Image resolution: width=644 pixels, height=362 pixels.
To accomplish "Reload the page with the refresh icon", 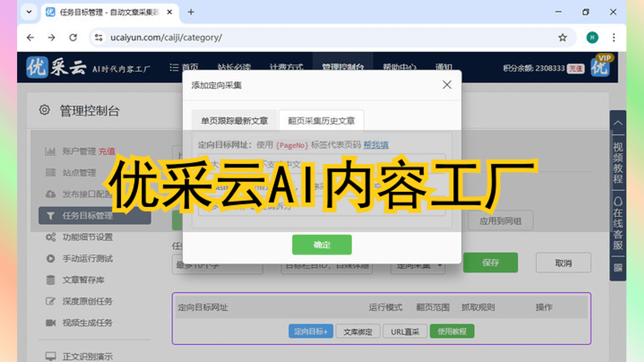I will pos(73,37).
